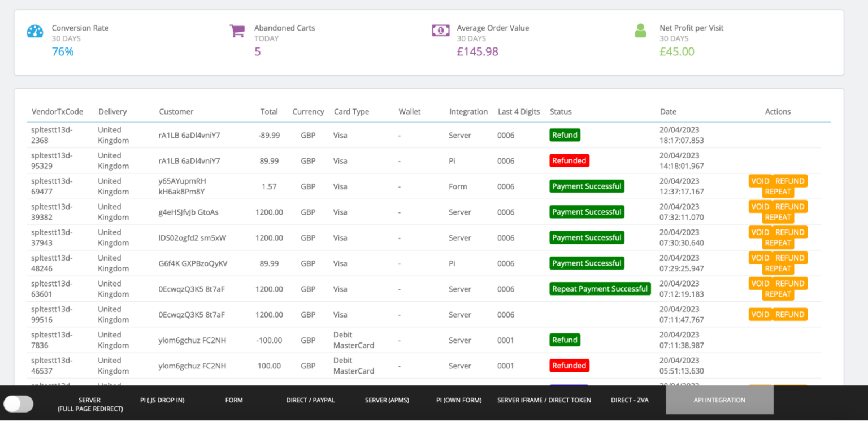Click the VendorTxCode column header
Viewport: 868px width, 421px height.
point(57,111)
